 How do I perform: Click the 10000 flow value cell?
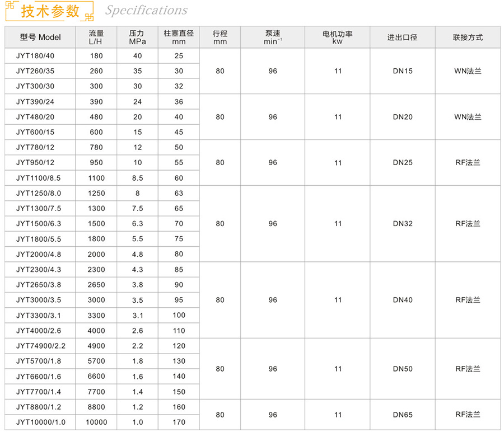[96, 422]
